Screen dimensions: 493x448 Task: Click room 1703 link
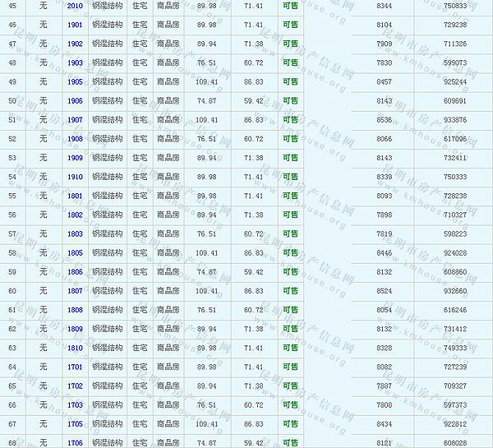pyautogui.click(x=75, y=404)
